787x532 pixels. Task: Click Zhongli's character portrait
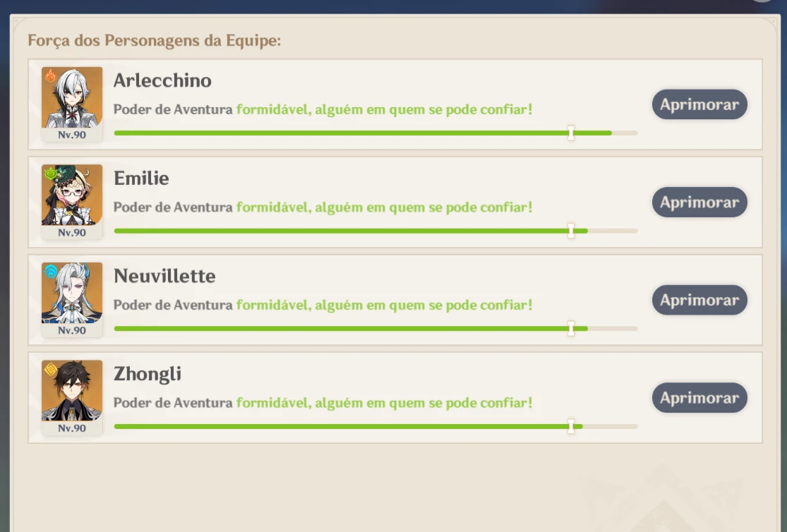point(72,390)
